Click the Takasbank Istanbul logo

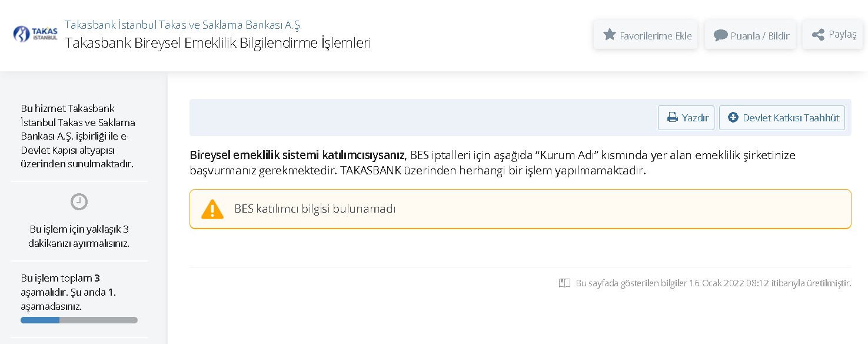35,34
